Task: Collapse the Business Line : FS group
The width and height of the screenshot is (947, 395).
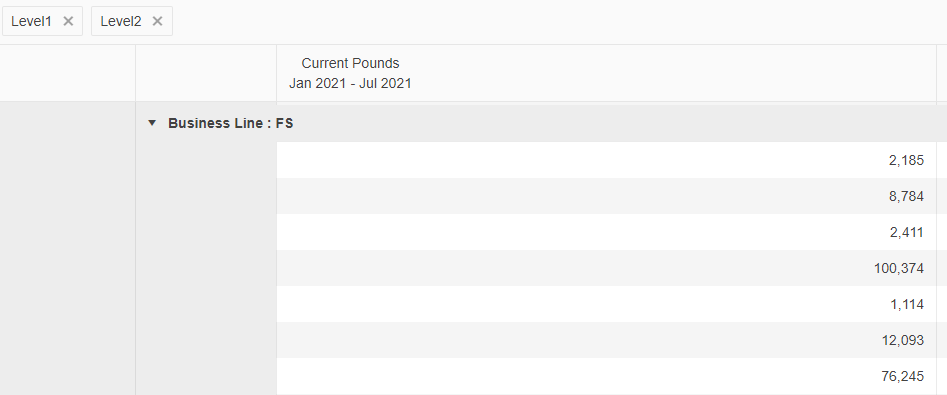Action: point(152,123)
